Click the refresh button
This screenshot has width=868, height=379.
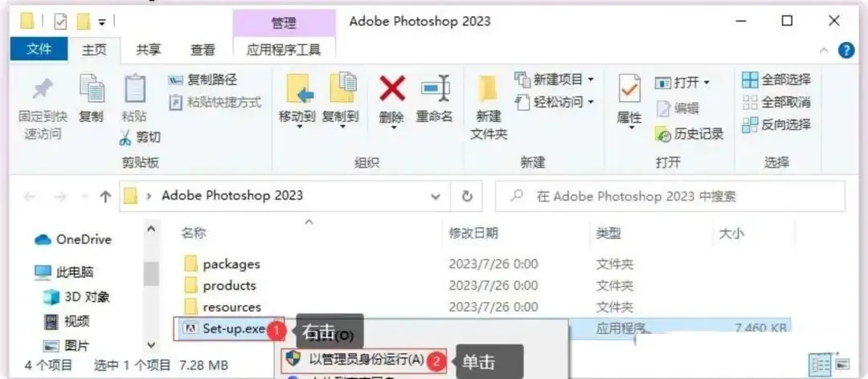pyautogui.click(x=467, y=197)
